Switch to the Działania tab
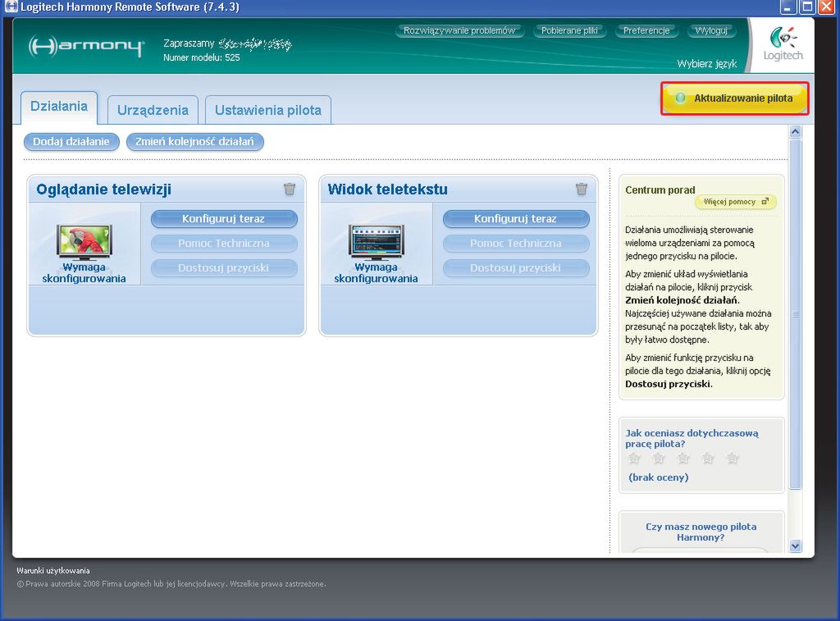Image resolution: width=840 pixels, height=621 pixels. (x=59, y=106)
